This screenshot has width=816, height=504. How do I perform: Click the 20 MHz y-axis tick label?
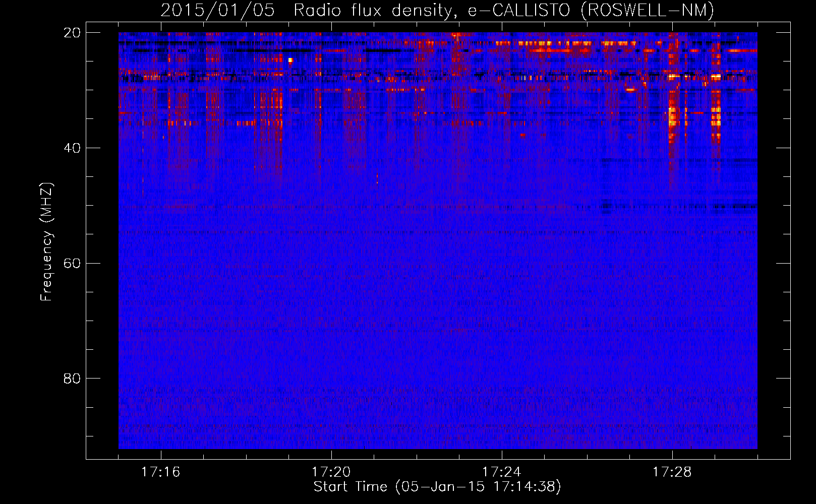click(x=72, y=33)
